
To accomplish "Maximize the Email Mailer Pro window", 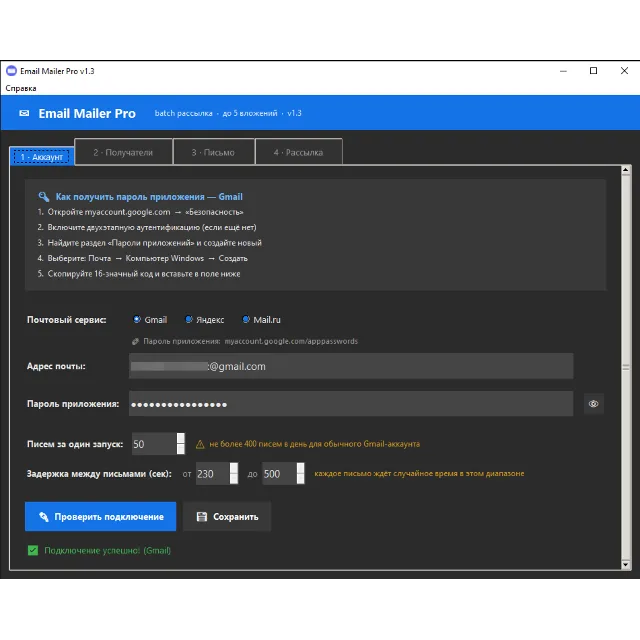I will (x=593, y=71).
